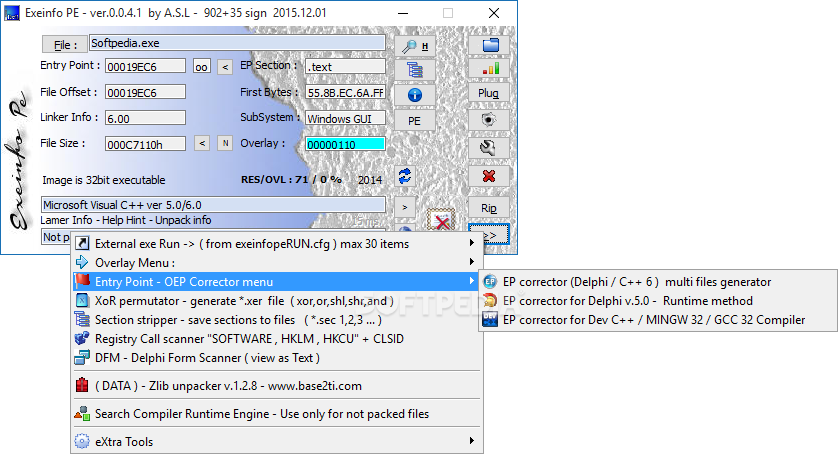Open the >> more tools menu button
838x454 pixels.
click(x=489, y=234)
